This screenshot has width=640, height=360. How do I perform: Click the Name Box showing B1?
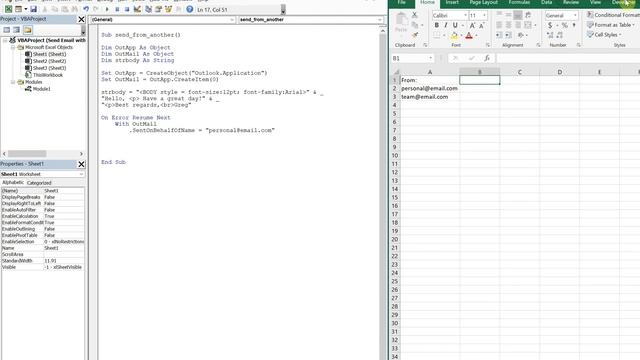(x=412, y=58)
